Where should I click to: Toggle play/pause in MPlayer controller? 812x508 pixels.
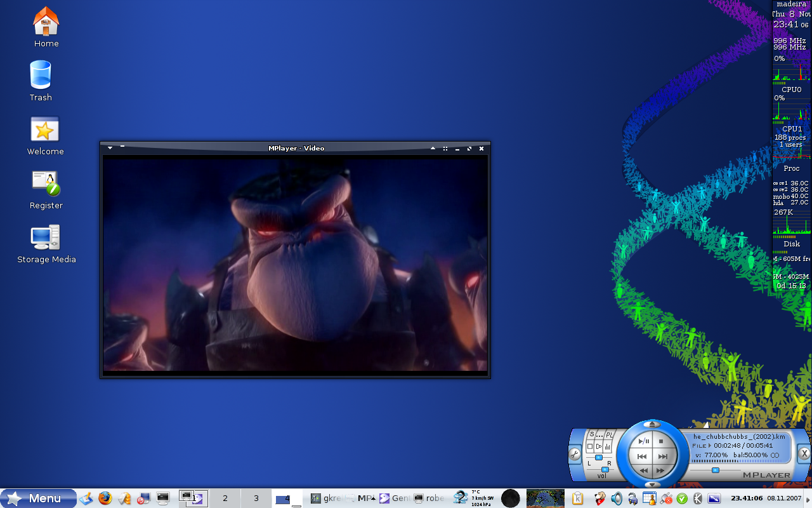(x=643, y=441)
